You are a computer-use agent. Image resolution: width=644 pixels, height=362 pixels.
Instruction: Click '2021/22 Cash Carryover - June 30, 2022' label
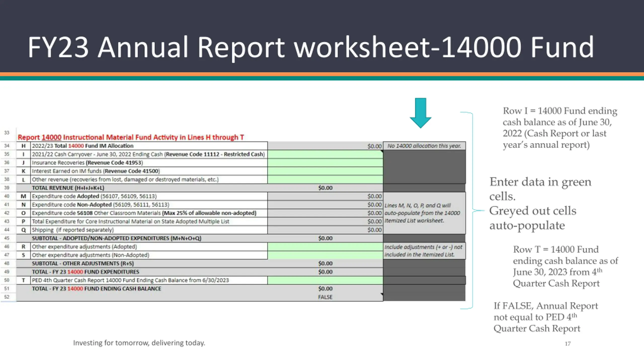click(x=148, y=154)
